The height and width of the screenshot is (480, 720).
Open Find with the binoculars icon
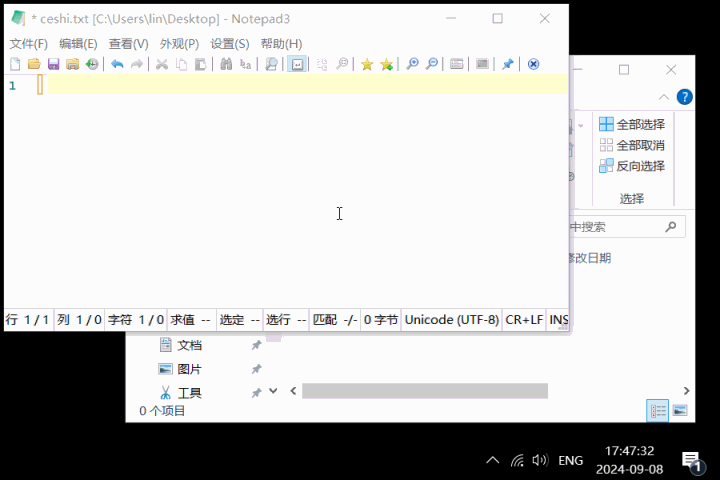[226, 64]
